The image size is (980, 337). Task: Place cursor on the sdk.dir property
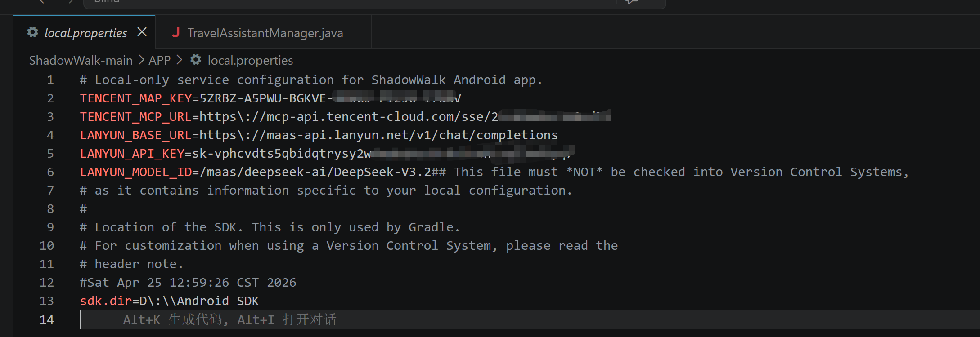click(106, 301)
